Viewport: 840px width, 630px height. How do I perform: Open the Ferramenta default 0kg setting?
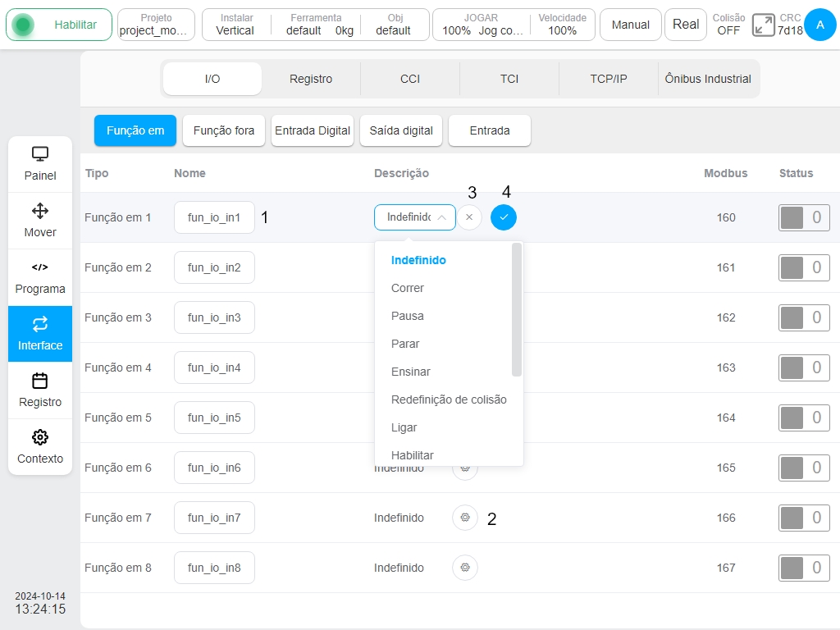316,25
